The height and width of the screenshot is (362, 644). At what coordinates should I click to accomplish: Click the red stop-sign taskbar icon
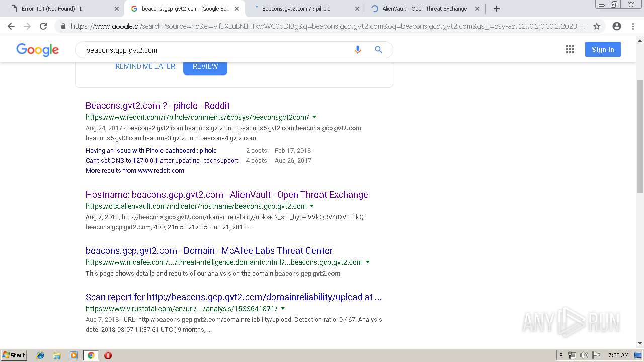coord(108,355)
